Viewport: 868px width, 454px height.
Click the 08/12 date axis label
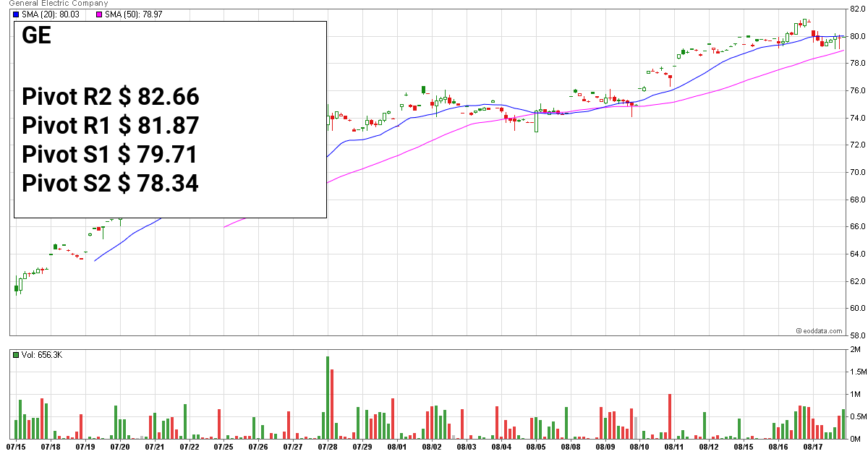(709, 447)
